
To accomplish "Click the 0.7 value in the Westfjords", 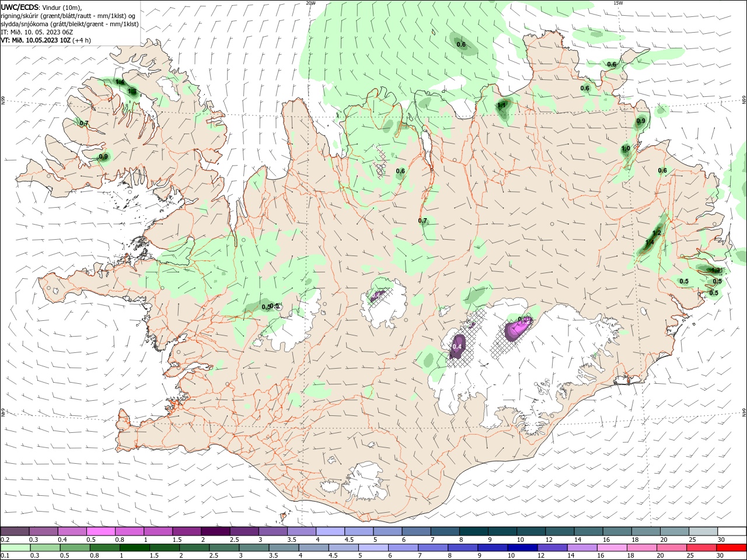I will tap(83, 123).
